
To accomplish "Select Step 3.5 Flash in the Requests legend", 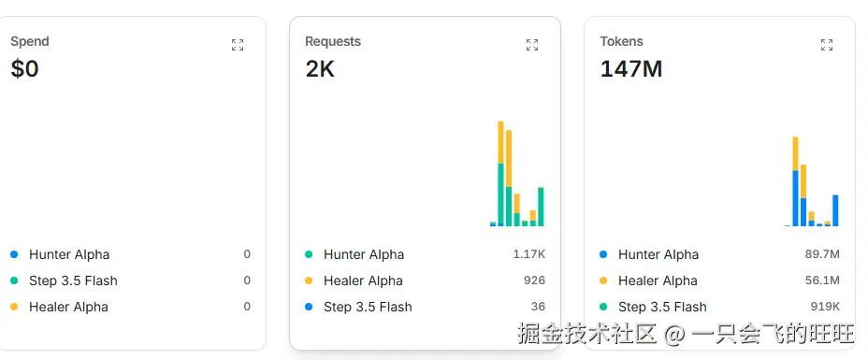I will 368,307.
